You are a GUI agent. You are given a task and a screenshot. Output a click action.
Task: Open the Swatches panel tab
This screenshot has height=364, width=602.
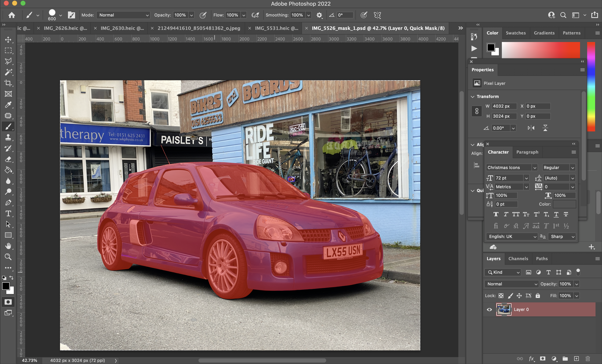click(515, 33)
